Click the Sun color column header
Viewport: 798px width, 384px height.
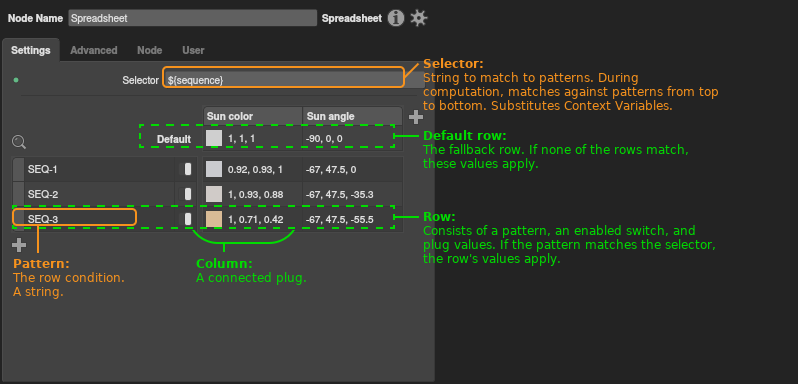coord(252,116)
